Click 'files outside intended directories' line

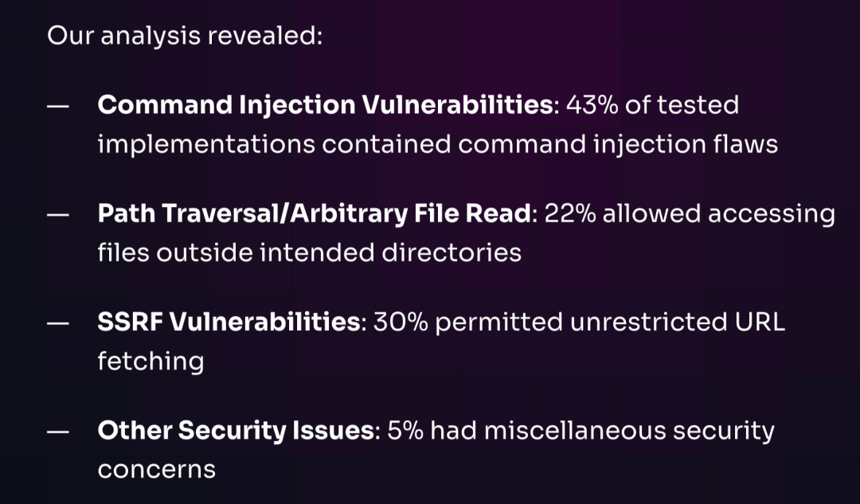[x=309, y=253]
